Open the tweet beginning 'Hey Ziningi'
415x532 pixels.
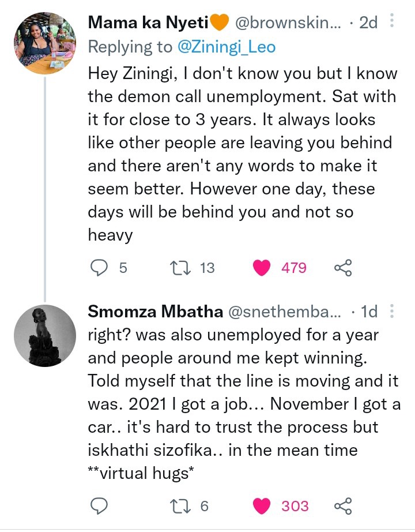point(243,154)
